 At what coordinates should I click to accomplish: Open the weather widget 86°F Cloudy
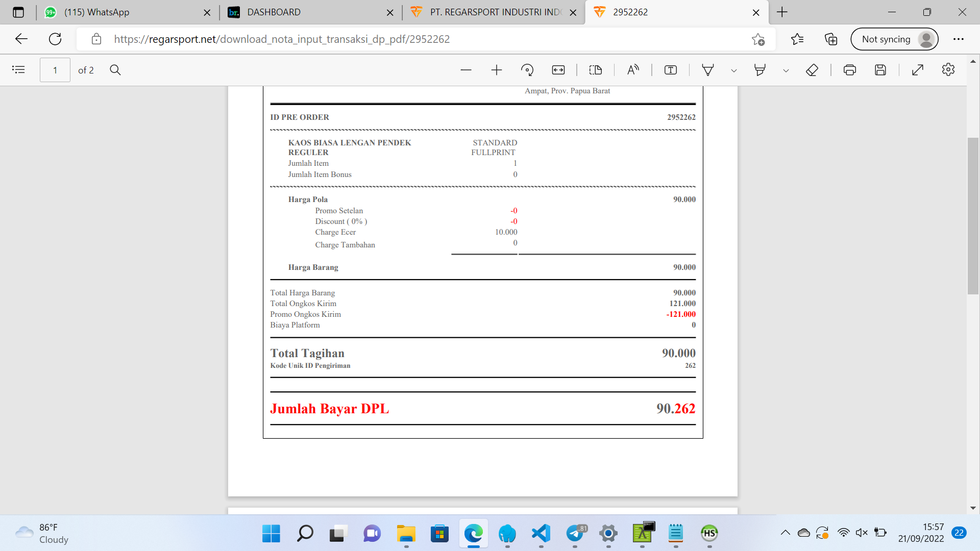42,534
